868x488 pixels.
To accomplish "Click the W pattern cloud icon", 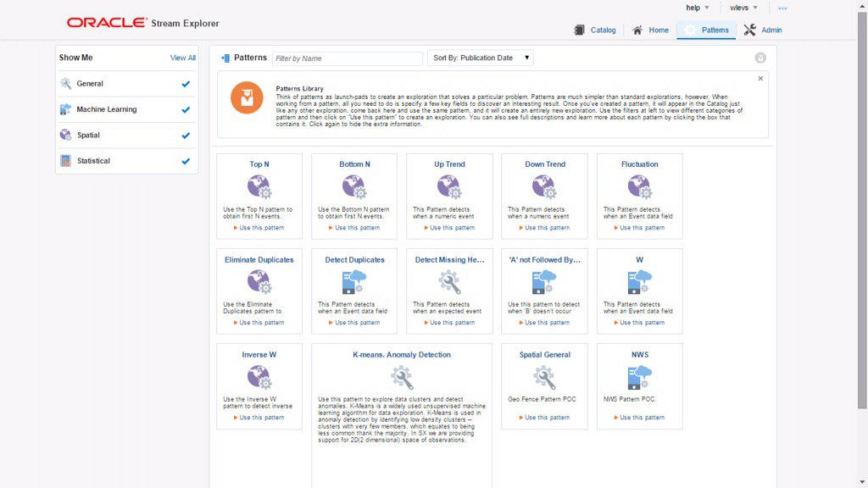I will click(x=640, y=281).
